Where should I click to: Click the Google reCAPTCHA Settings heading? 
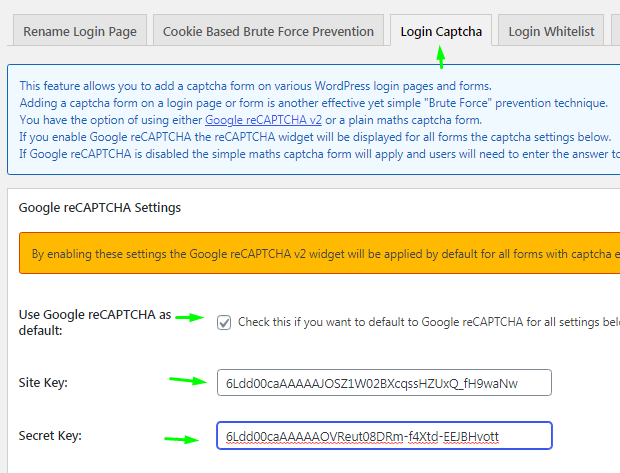100,208
